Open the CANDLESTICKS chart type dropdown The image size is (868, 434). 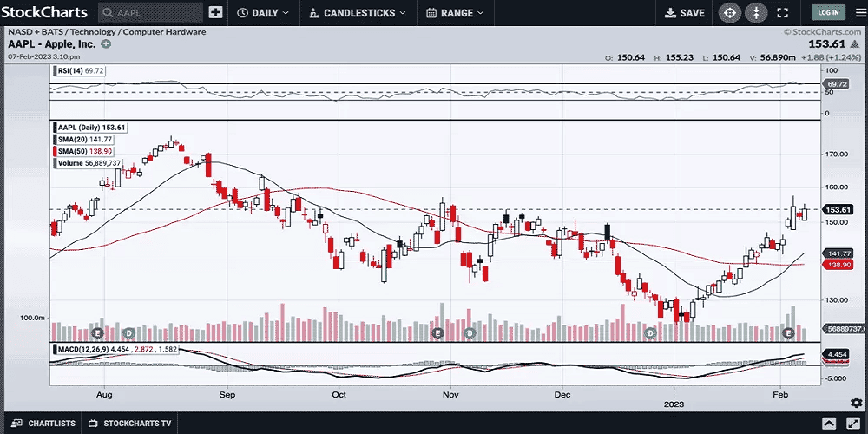(358, 13)
